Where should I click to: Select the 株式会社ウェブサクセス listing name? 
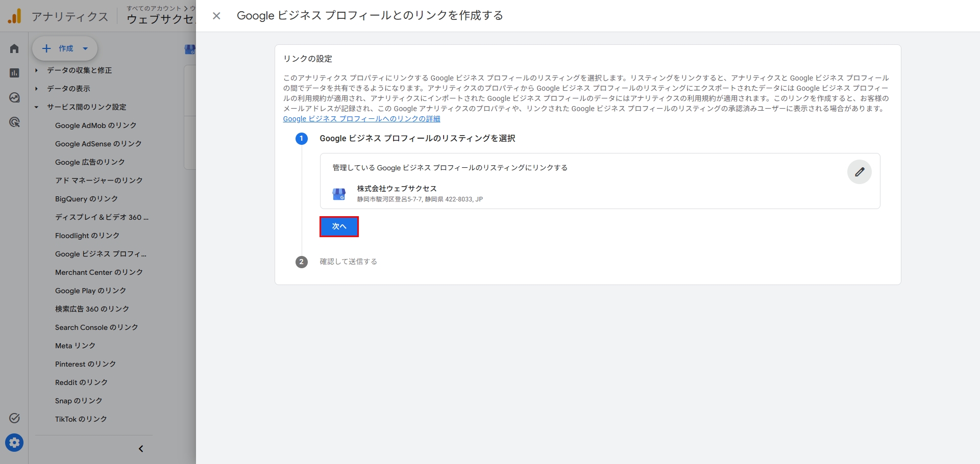pos(397,189)
